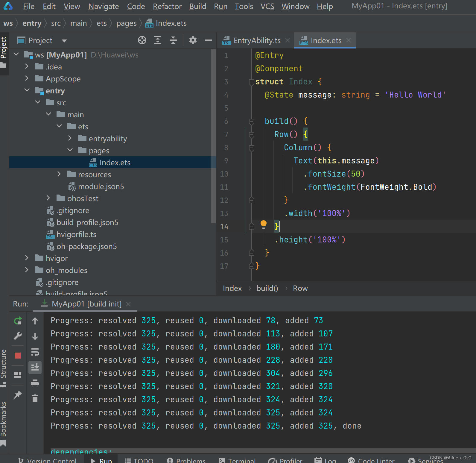Switch to the EntryAbility.ts tab
Viewport: 476px width, 463px height.
pos(257,40)
